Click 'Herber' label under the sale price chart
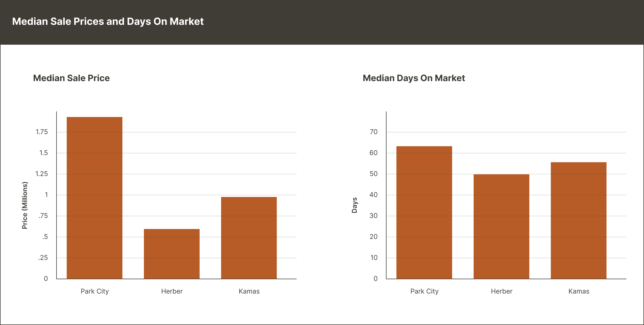This screenshot has height=325, width=644. coord(172,291)
